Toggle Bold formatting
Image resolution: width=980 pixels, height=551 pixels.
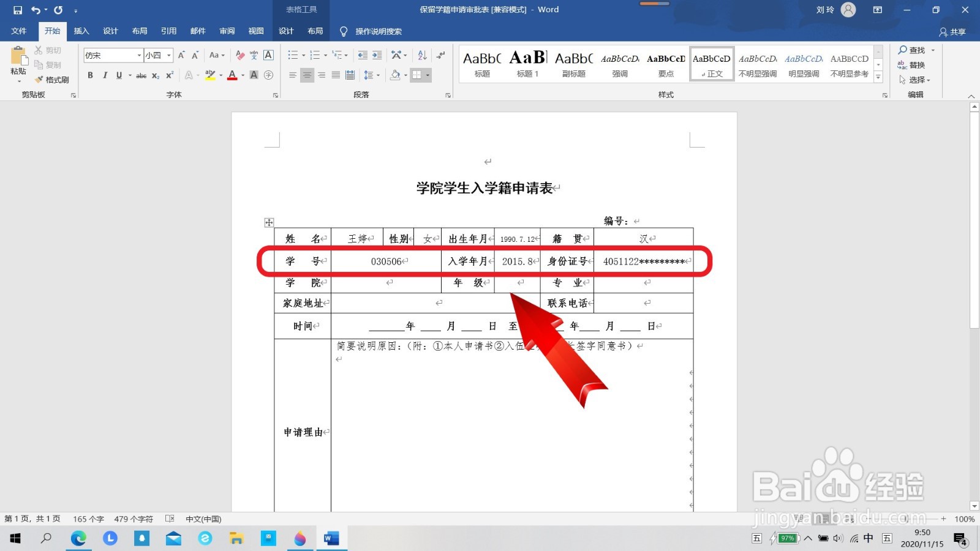point(91,75)
